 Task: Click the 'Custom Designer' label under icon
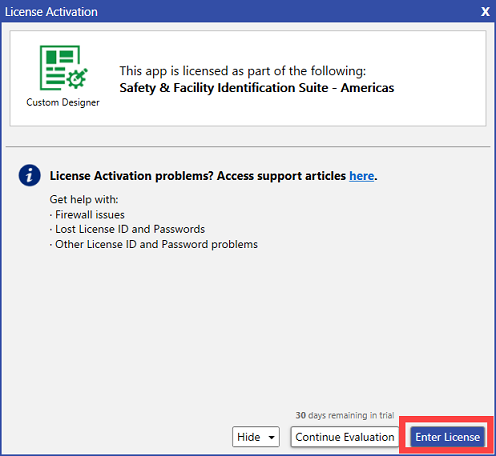pyautogui.click(x=63, y=102)
